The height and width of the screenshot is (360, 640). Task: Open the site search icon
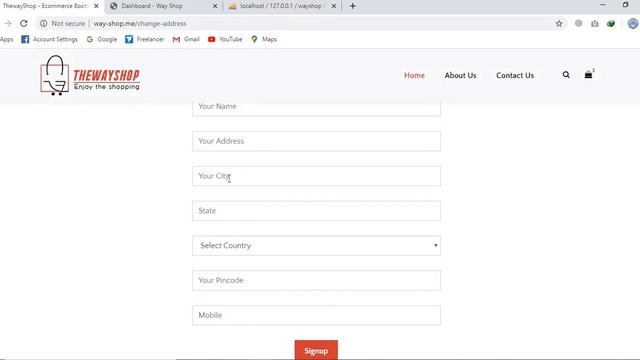(566, 75)
